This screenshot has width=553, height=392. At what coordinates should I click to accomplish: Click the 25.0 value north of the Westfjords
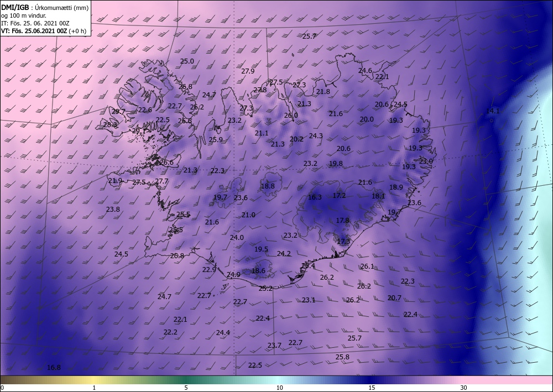(187, 61)
